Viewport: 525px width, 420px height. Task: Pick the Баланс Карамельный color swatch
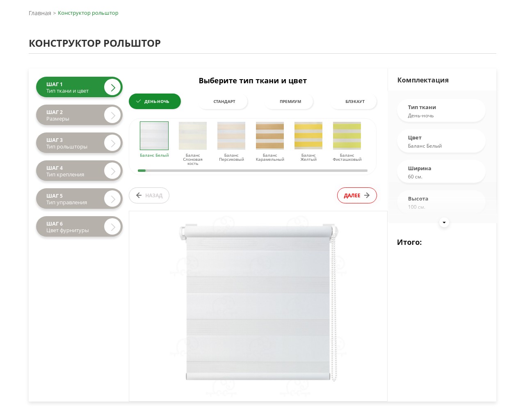pyautogui.click(x=270, y=136)
